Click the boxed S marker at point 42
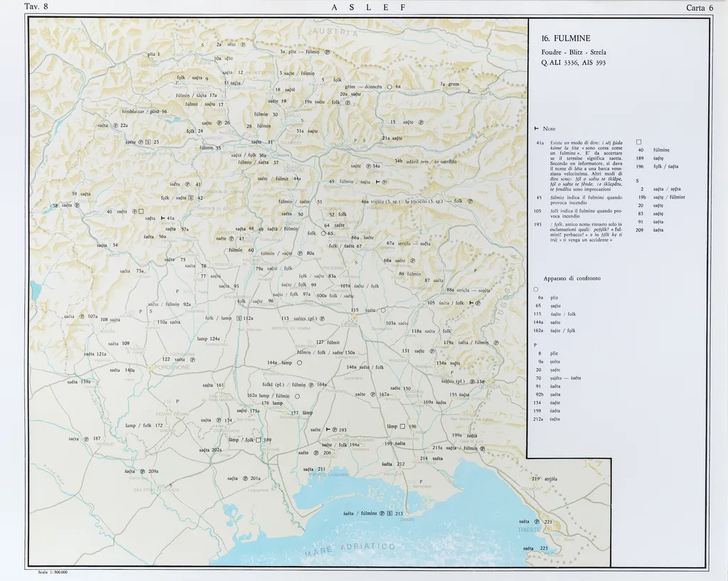This screenshot has height=581, width=728. click(191, 198)
